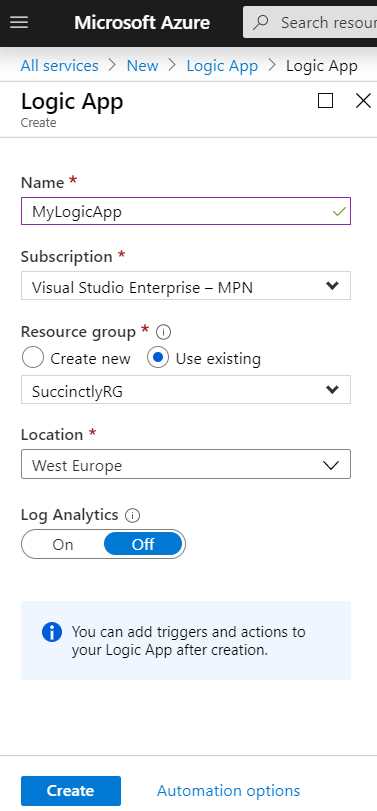This screenshot has height=811, width=377.
Task: Click the magnifier search icon
Action: 262,22
